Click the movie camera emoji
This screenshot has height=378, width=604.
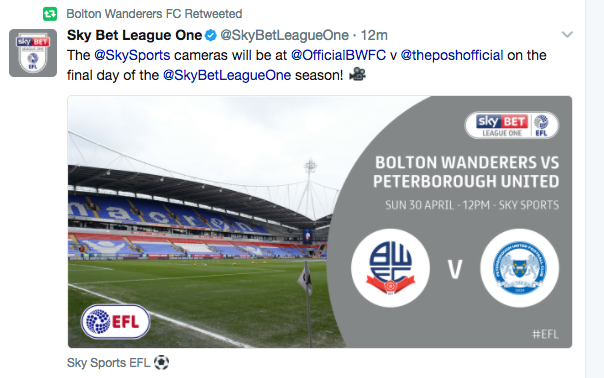tap(357, 74)
